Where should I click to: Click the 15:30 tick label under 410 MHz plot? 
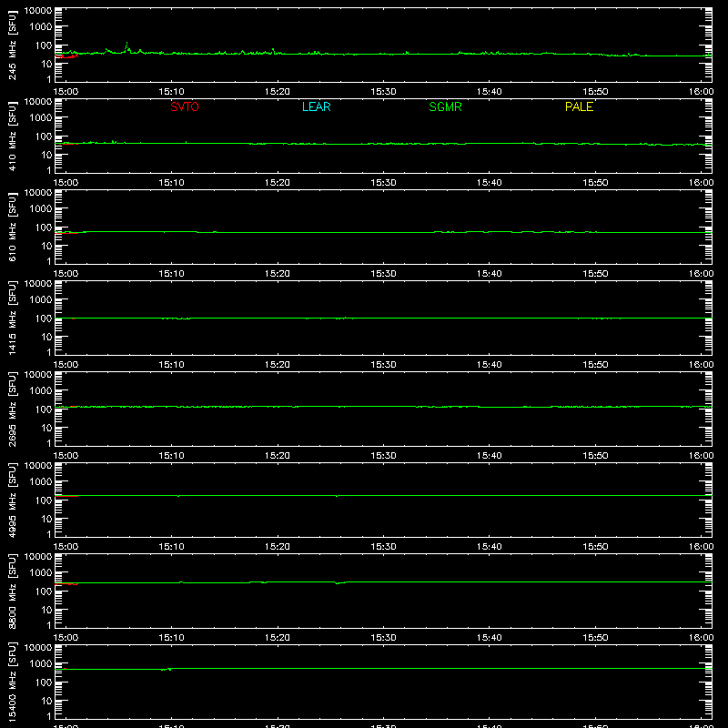(383, 183)
